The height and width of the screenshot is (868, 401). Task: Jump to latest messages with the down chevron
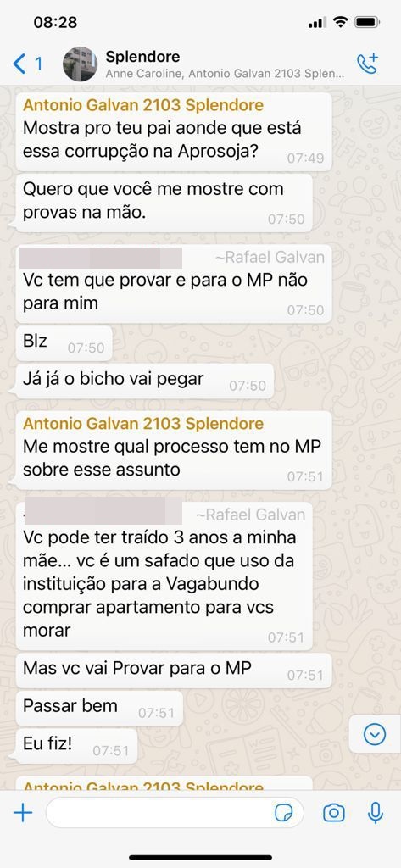[375, 734]
